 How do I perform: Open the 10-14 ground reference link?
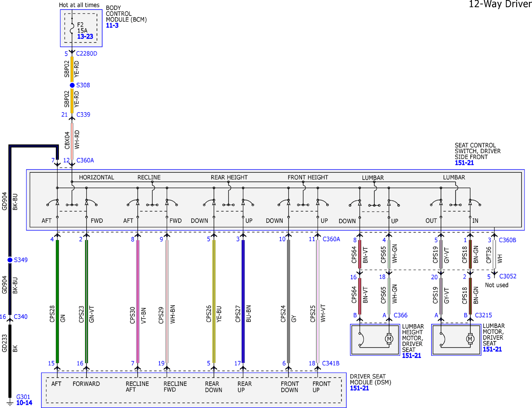(x=24, y=403)
